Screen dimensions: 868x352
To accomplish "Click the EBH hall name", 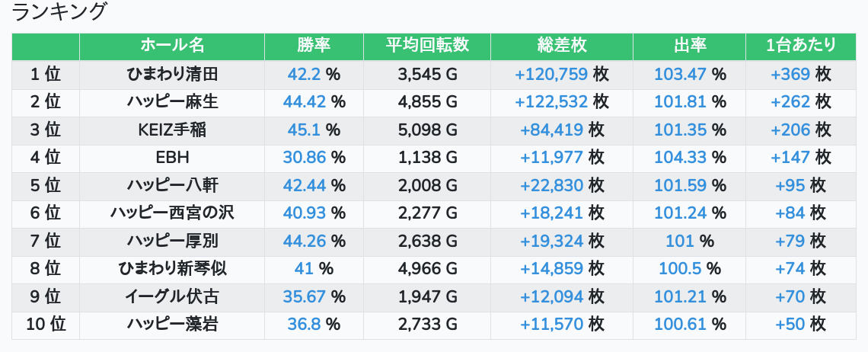I will point(172,158).
